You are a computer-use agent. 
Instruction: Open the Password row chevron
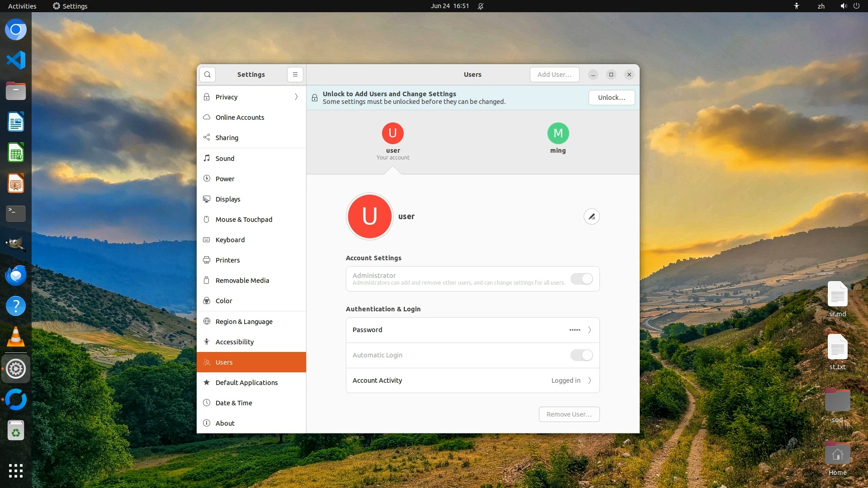click(590, 330)
